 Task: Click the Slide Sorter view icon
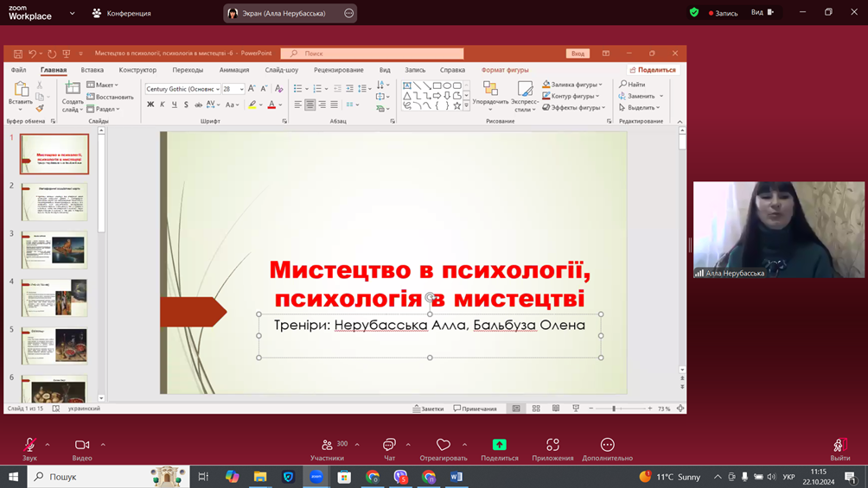pos(536,409)
